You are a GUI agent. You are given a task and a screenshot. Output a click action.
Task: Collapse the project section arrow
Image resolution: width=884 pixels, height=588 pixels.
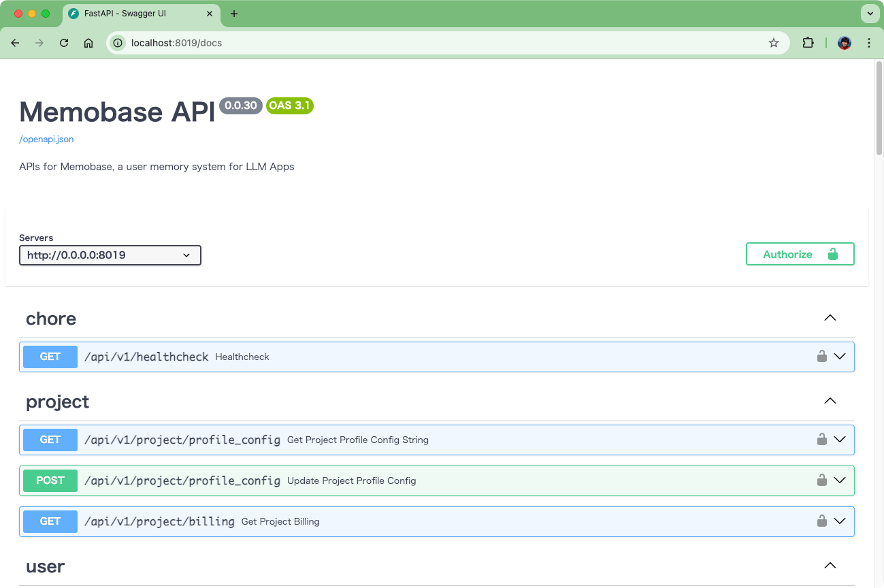point(830,401)
